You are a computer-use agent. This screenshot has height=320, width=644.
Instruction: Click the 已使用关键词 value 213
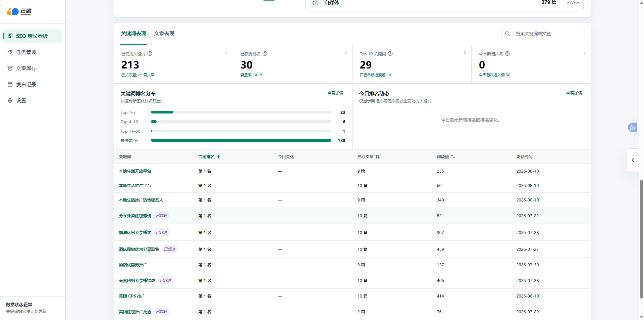pyautogui.click(x=130, y=65)
